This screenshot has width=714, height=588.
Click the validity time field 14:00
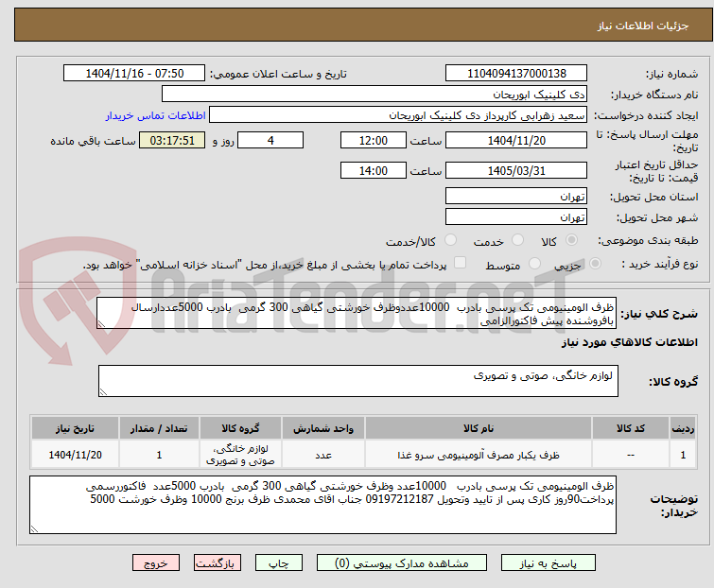[373, 171]
